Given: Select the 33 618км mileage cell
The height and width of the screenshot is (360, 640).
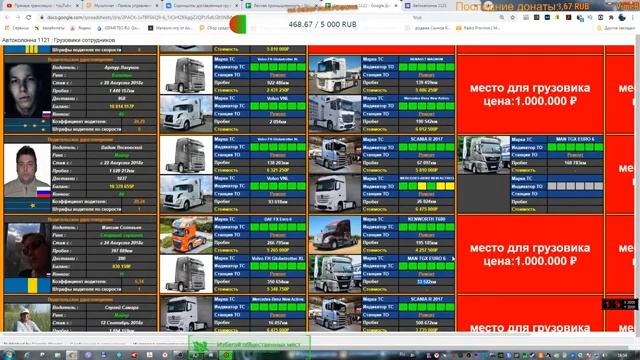Looking at the screenshot, I should click(278, 202).
